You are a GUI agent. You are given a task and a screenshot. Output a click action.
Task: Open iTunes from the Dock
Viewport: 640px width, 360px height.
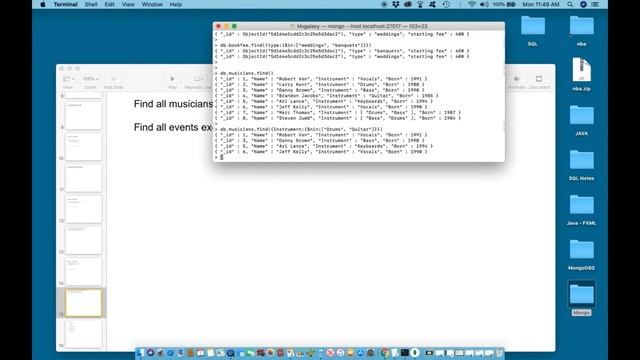pos(340,353)
